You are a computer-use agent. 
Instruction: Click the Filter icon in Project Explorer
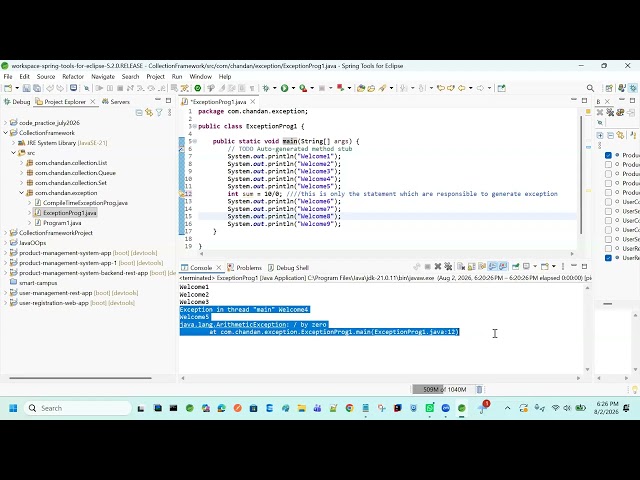click(159, 112)
